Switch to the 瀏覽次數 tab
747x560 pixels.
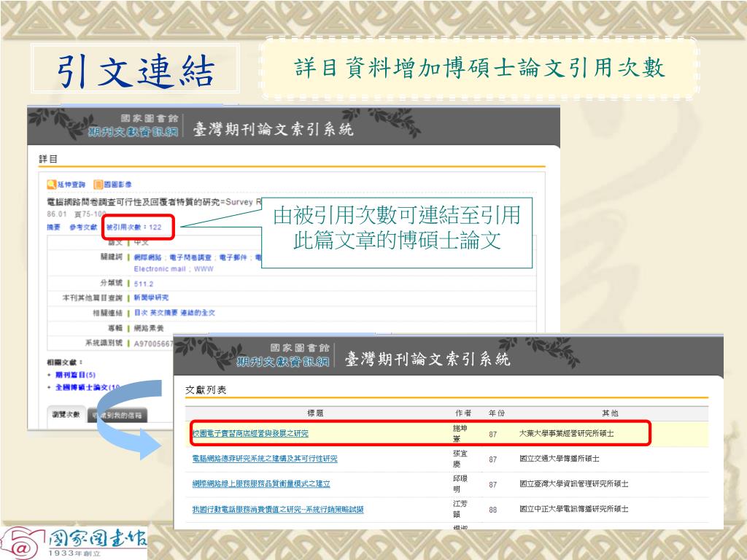[66, 414]
